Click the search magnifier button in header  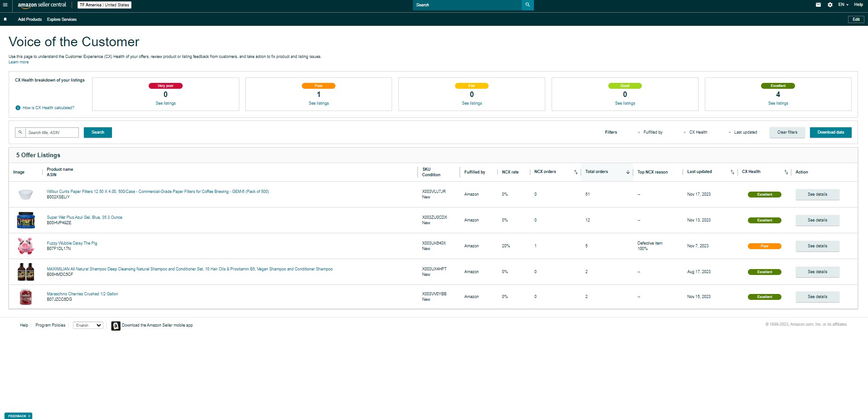click(528, 5)
